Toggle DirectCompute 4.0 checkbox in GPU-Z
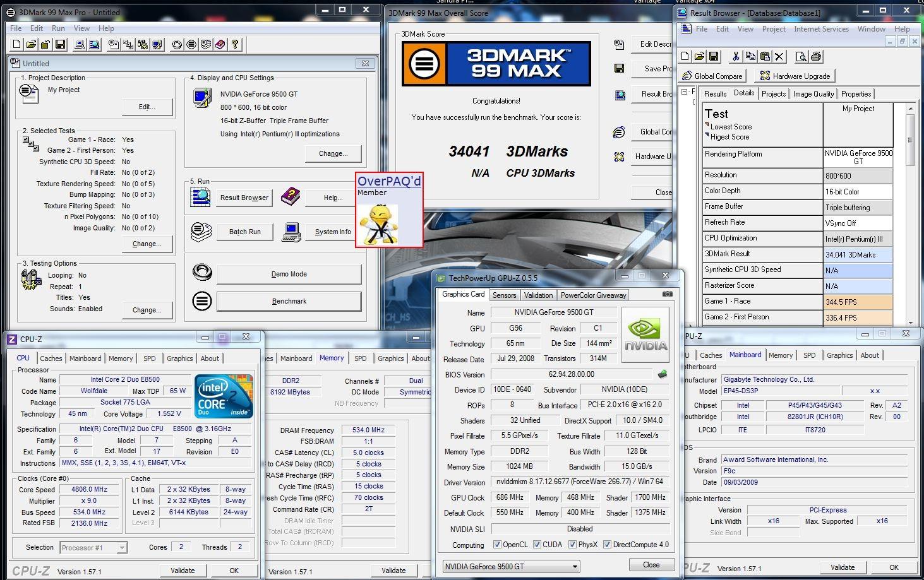 tap(607, 545)
